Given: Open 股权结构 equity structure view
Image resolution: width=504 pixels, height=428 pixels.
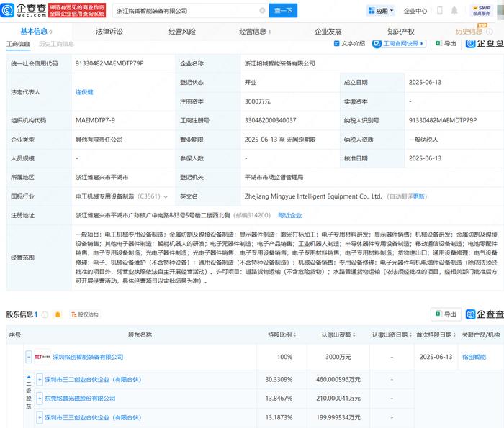Looking at the screenshot, I should [85, 314].
